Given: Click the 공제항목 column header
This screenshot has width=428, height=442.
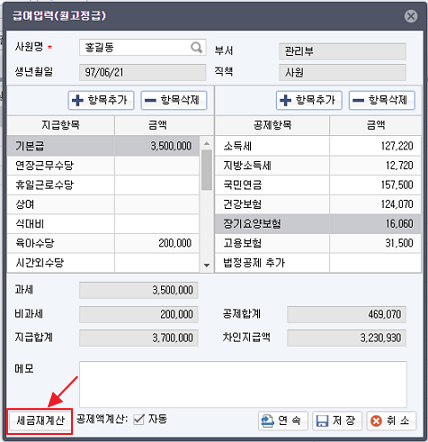Looking at the screenshot, I should pyautogui.click(x=272, y=125).
